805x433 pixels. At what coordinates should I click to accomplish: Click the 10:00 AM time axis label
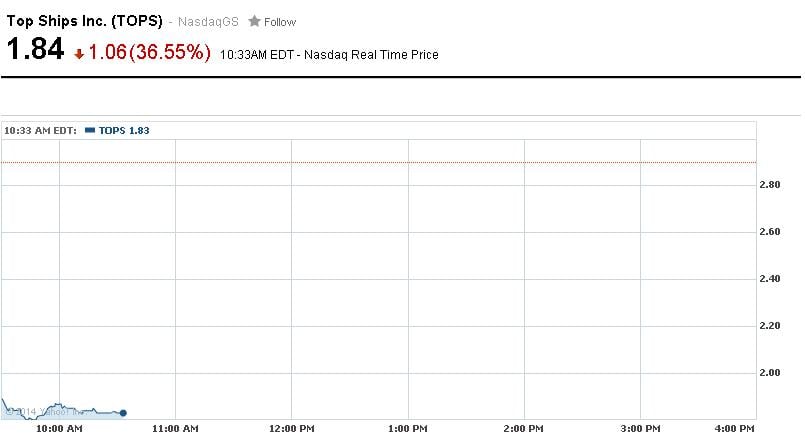60,428
